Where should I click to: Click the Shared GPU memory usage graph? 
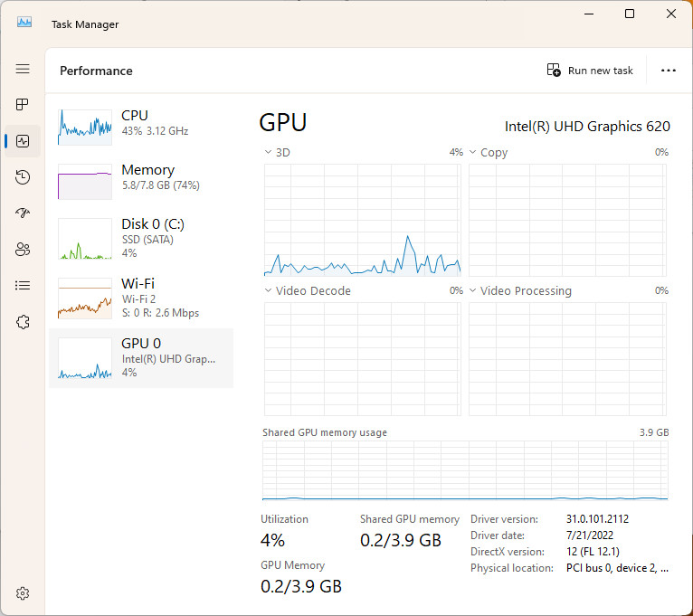465,470
